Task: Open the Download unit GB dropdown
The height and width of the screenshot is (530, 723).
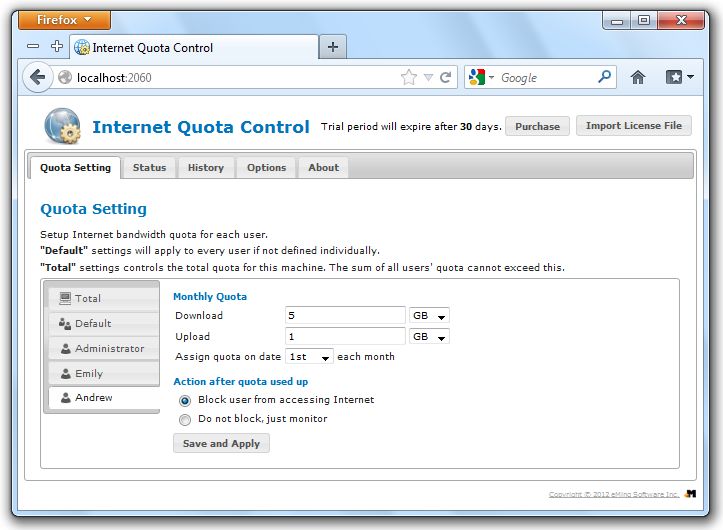Action: (x=429, y=316)
